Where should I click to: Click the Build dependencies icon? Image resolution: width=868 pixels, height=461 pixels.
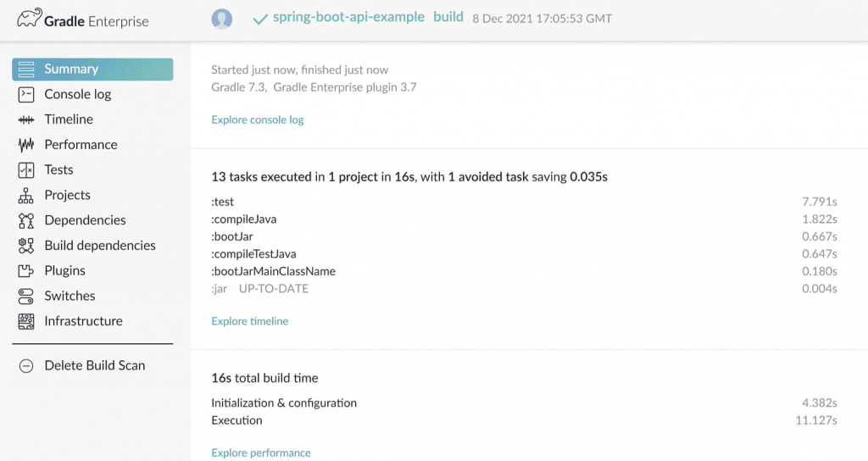tap(26, 246)
